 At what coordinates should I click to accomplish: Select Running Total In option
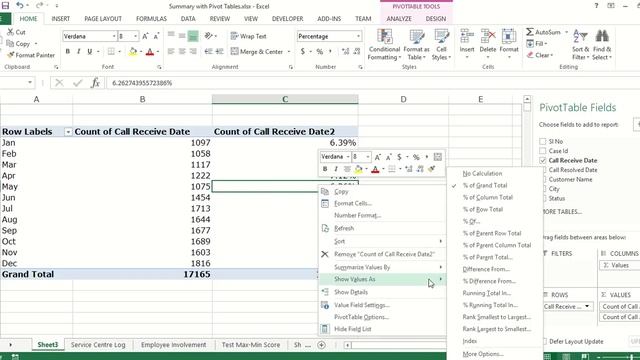point(487,293)
